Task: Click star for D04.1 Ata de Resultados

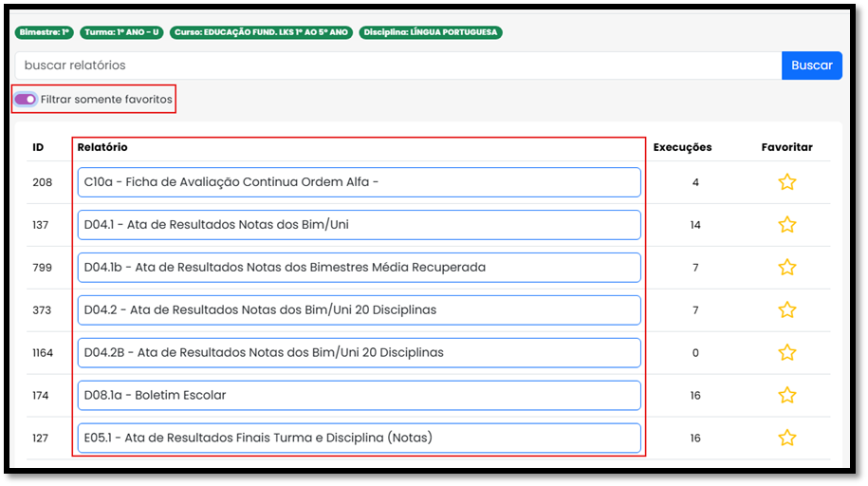Action: point(786,225)
